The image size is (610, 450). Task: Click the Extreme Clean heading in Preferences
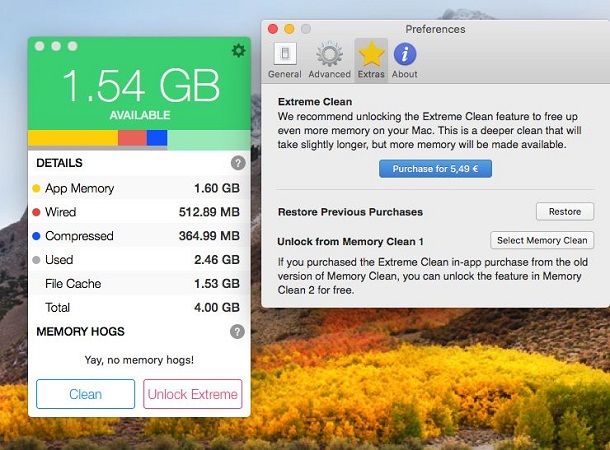[x=315, y=102]
